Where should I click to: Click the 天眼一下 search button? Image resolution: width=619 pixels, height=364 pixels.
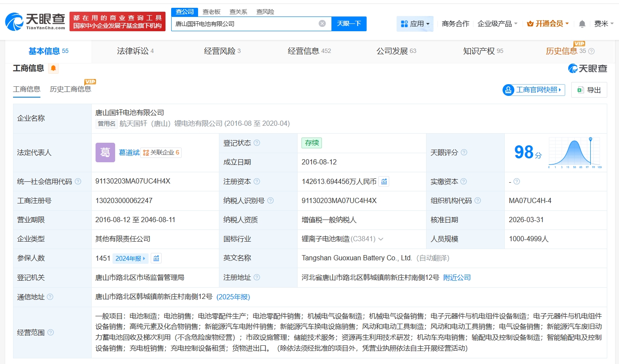coord(349,24)
